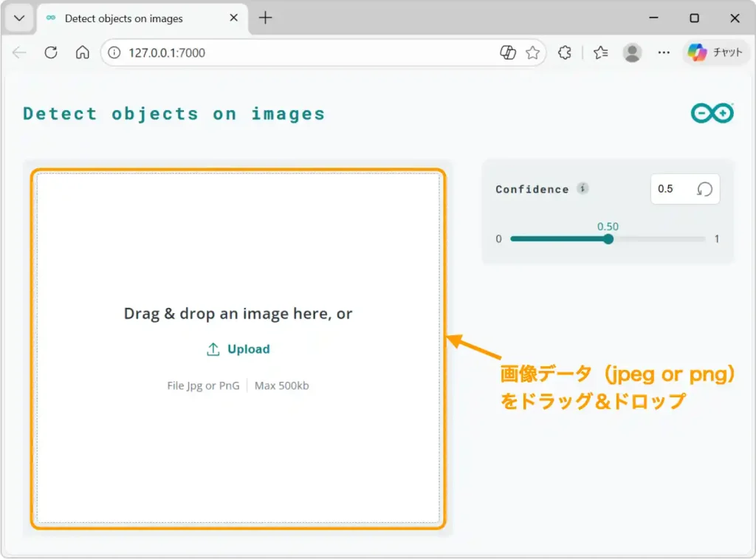Open the Confidence info tooltip icon

583,188
